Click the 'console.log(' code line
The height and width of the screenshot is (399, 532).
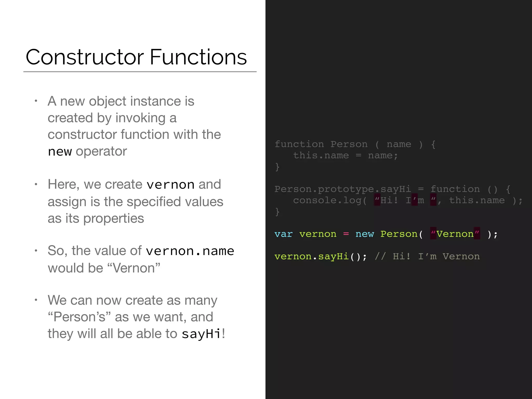pyautogui.click(x=408, y=201)
